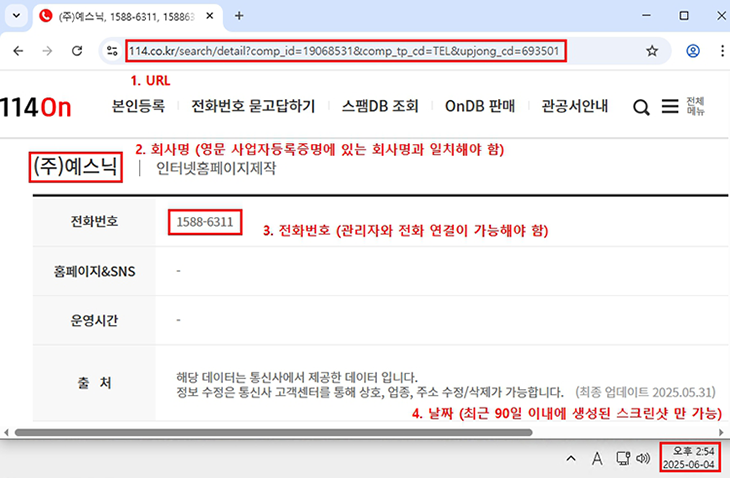730x478 pixels.
Task: Open a new tab with plus button
Action: (239, 16)
